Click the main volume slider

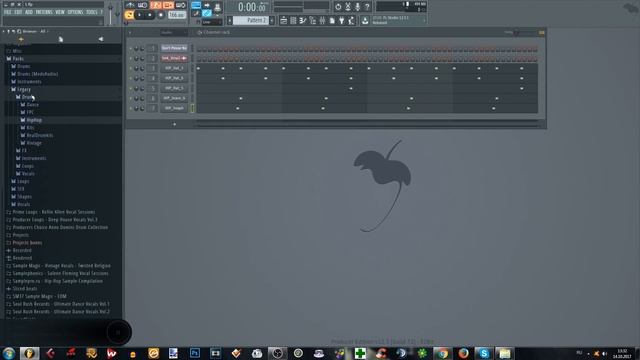[110, 12]
